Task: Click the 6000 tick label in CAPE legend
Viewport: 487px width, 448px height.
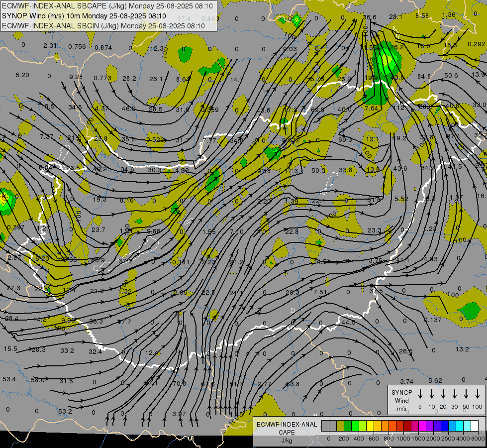Action: pos(478,439)
